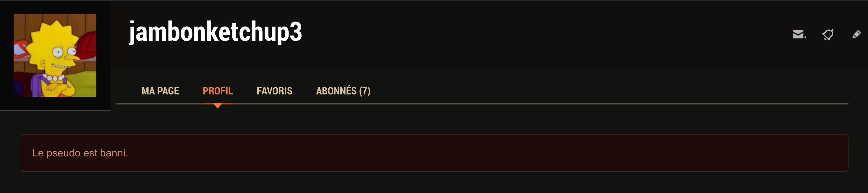Image resolution: width=868 pixels, height=193 pixels.
Task: Show the subscribers list of 7
Action: (343, 91)
